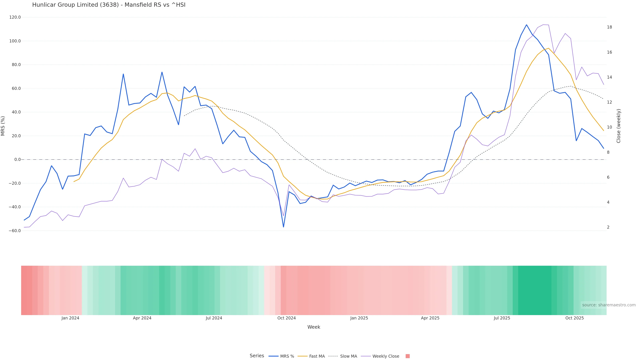Click the Apr 2025 tick label
Viewport: 644px width, 362px height.
tap(430, 318)
